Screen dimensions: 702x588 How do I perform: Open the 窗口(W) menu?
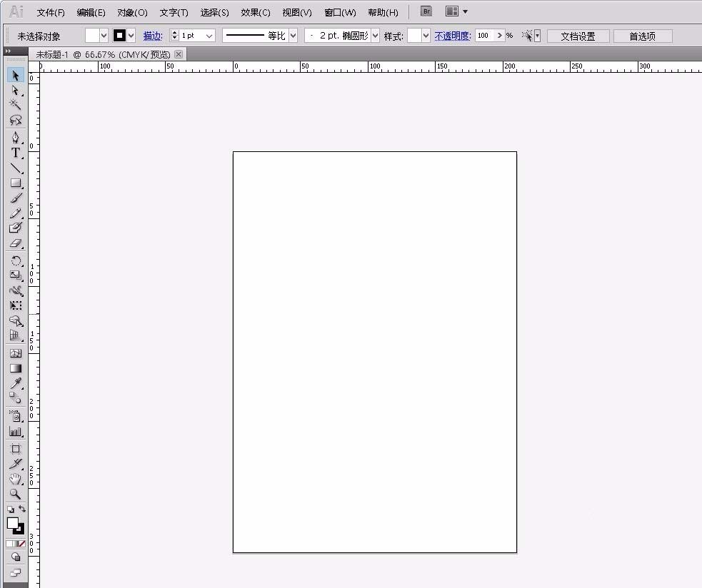pos(340,13)
